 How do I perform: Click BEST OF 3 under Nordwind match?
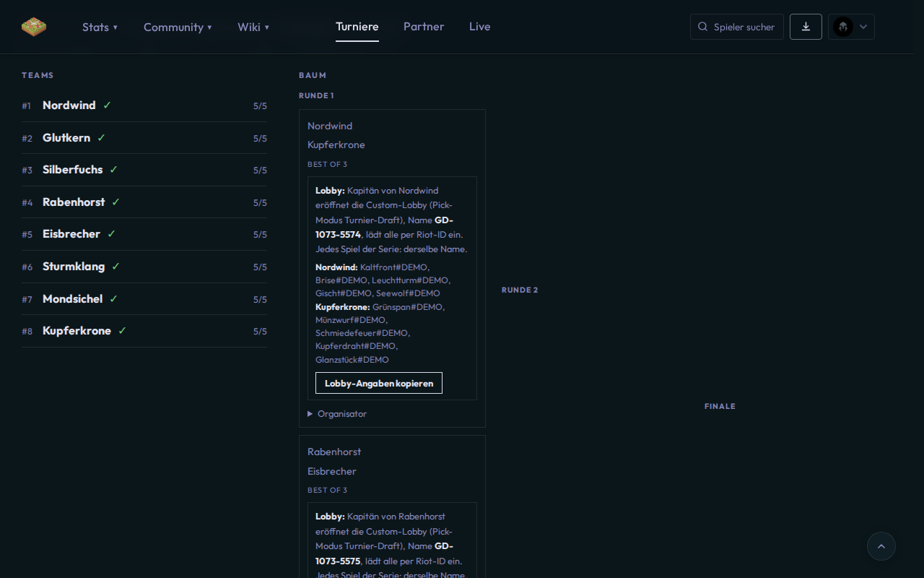pyautogui.click(x=327, y=164)
